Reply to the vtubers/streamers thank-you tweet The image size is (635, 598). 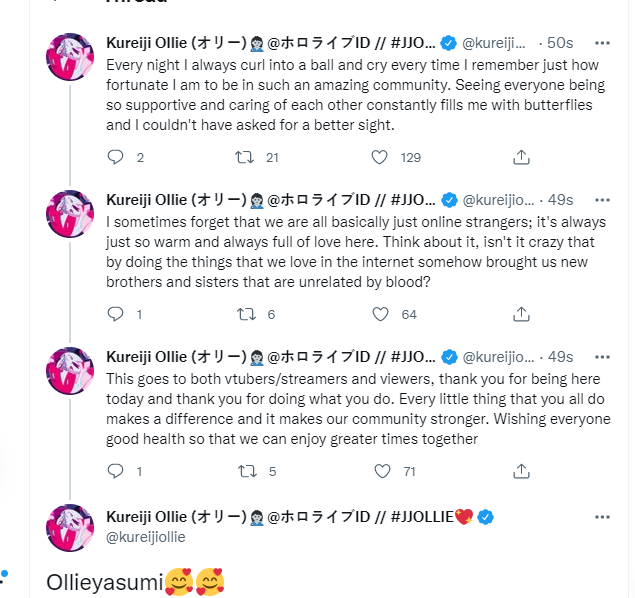pyautogui.click(x=115, y=471)
